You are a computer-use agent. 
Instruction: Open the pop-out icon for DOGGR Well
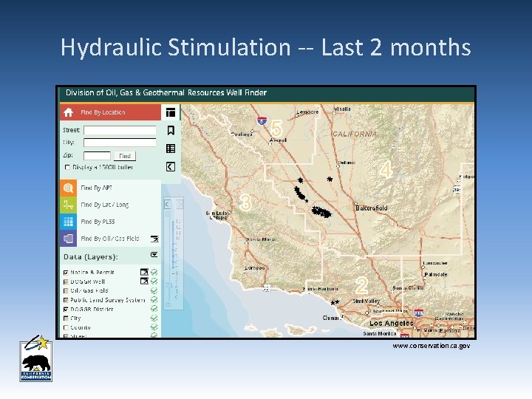pos(144,281)
